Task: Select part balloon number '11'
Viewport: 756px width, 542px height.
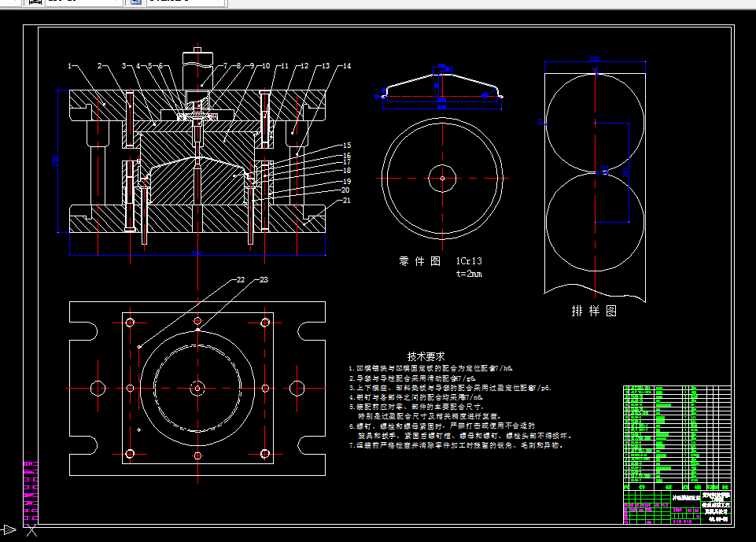Action: click(285, 65)
